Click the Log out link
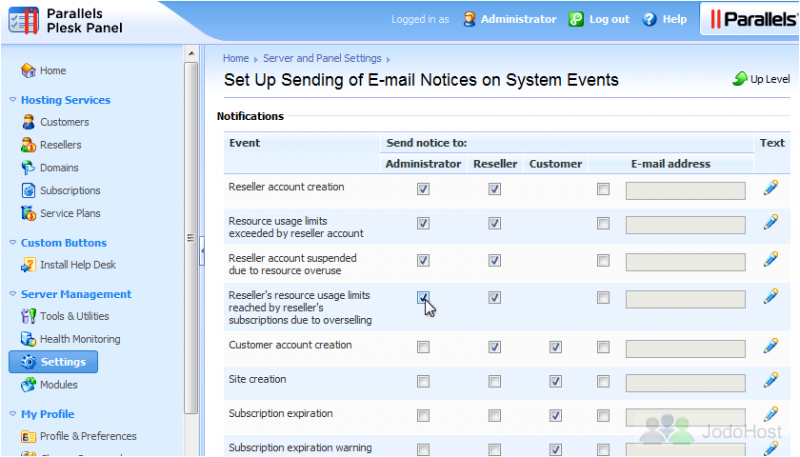 (609, 19)
